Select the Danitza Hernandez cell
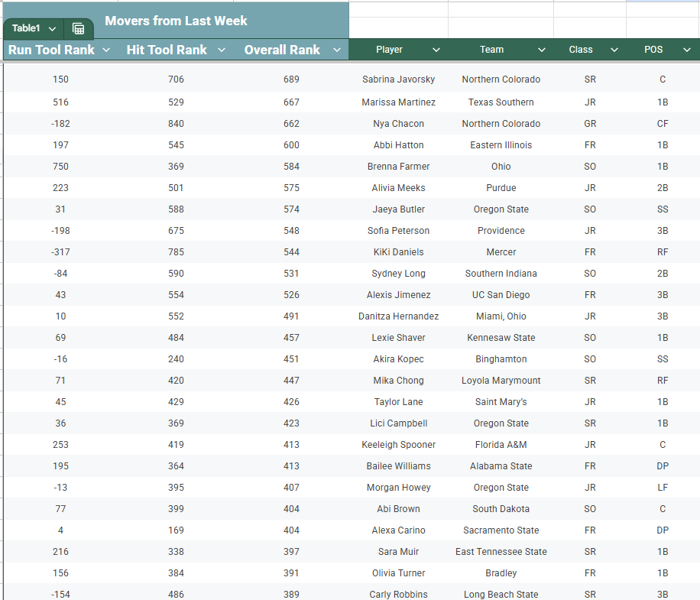Image resolution: width=700 pixels, height=600 pixels. point(398,316)
